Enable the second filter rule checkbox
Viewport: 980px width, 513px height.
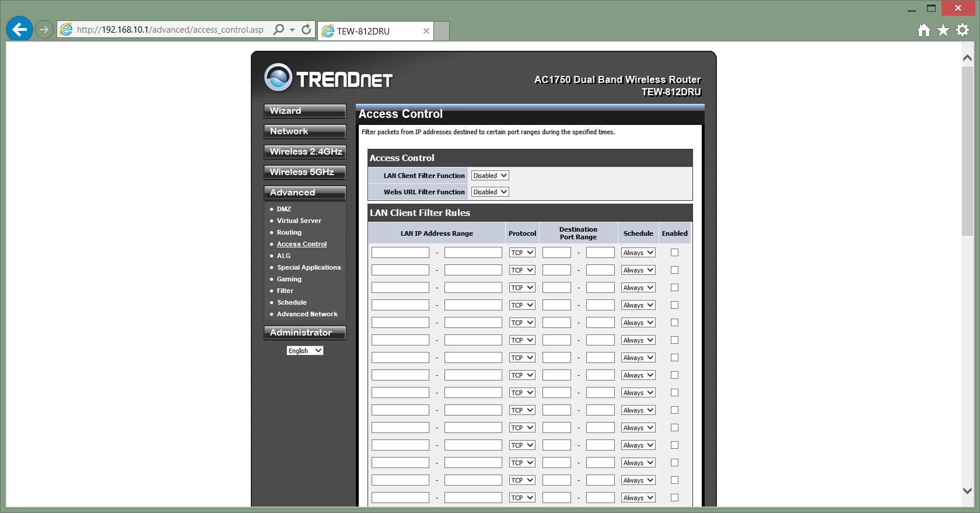pos(674,270)
